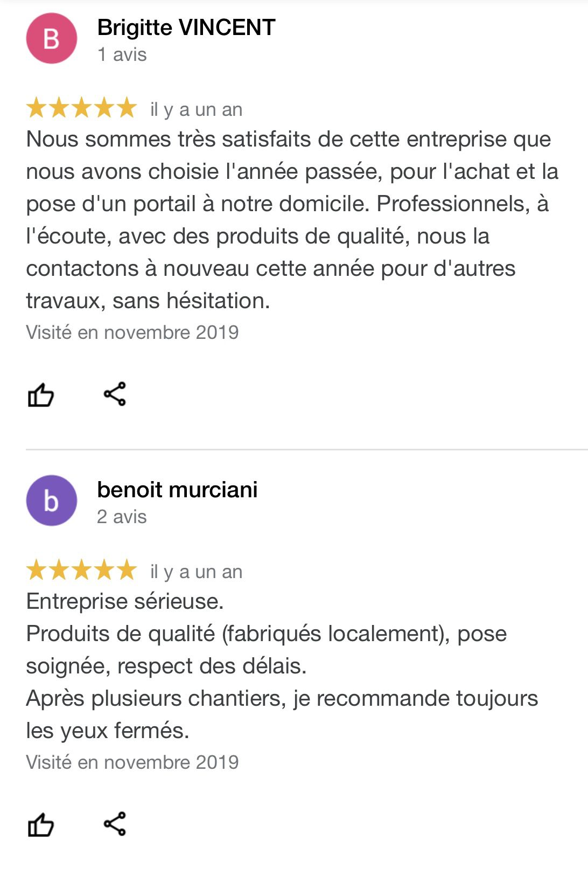This screenshot has height=876, width=588.
Task: Like Brigitte VINCENT's review with thumbs-up
Action: tap(40, 395)
